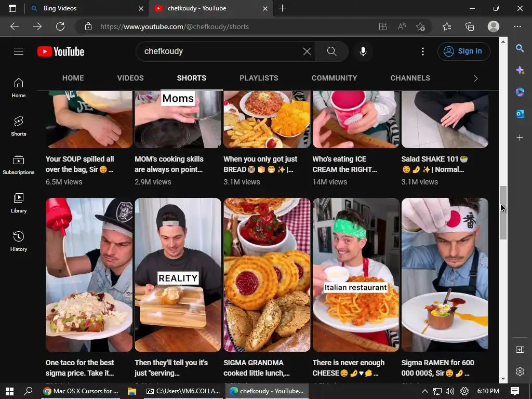Image resolution: width=532 pixels, height=399 pixels.
Task: Click the browser address bar URL
Action: pos(175,26)
